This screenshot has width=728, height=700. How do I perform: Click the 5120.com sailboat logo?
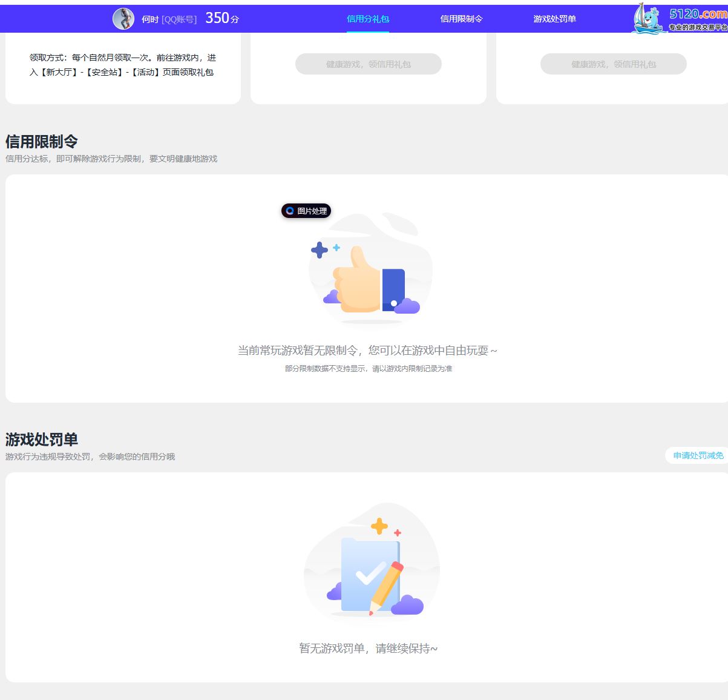pos(680,18)
